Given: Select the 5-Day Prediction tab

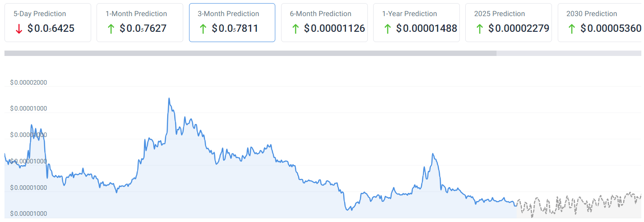Looking at the screenshot, I should pyautogui.click(x=48, y=23).
